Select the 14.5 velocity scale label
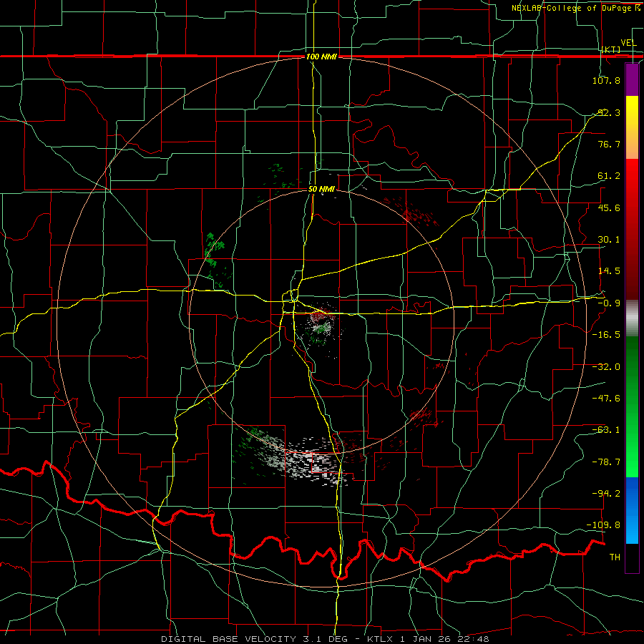Screen dimensions: 644x644 pos(608,271)
